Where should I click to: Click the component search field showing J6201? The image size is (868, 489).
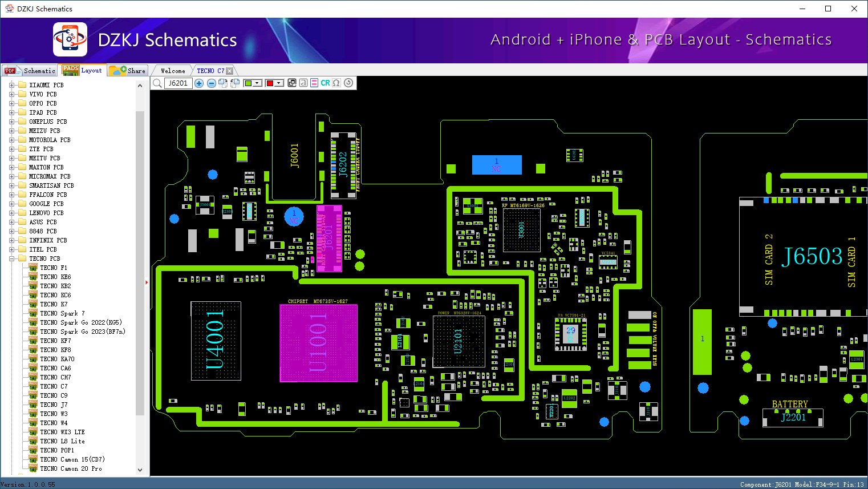178,83
